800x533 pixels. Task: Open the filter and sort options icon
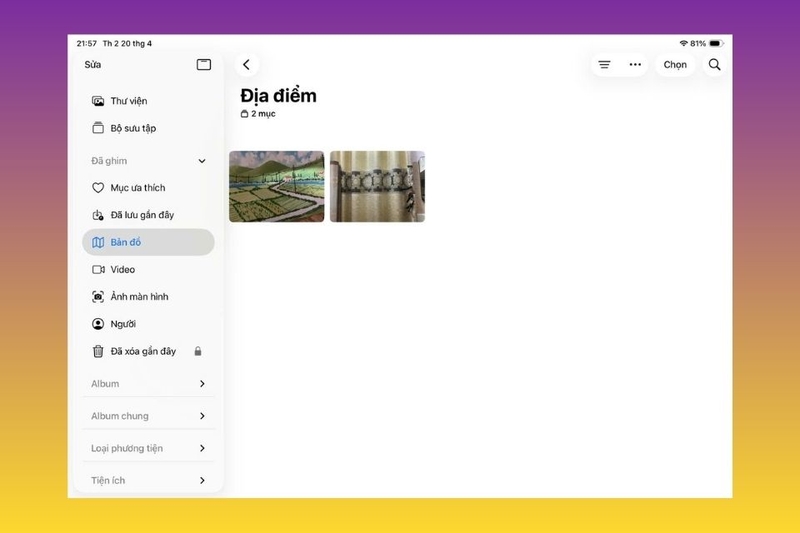604,65
